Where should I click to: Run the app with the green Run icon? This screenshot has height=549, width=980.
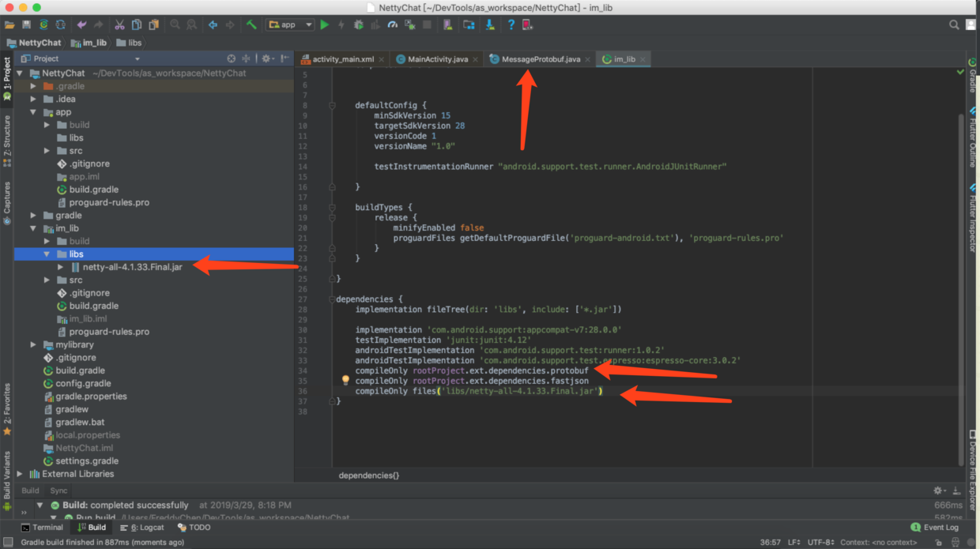point(323,24)
